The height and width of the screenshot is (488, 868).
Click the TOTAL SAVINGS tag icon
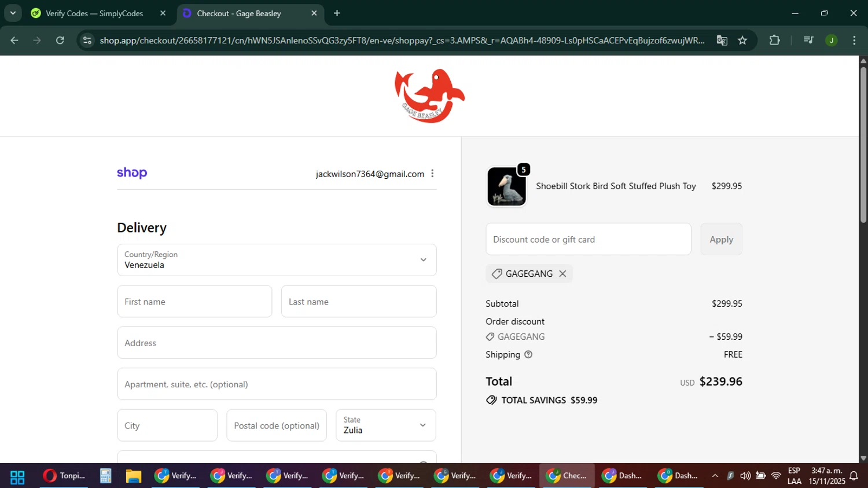(491, 400)
